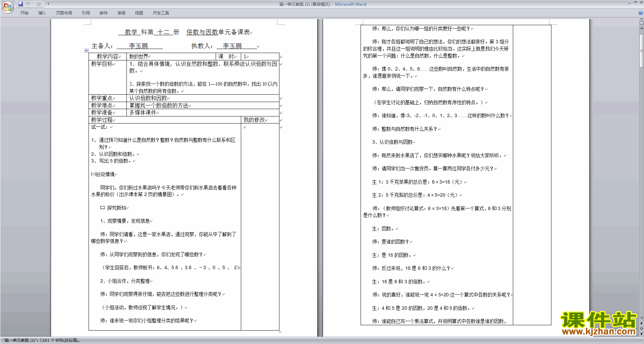Screen dimensions: 644x344
Task: Click the empty 我的修改 column cell
Action: (x=260, y=227)
